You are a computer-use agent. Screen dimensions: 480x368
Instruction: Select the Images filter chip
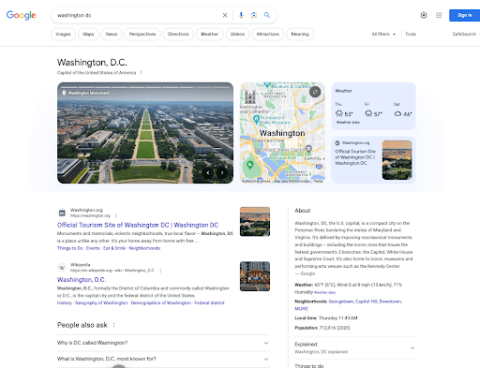coord(63,34)
